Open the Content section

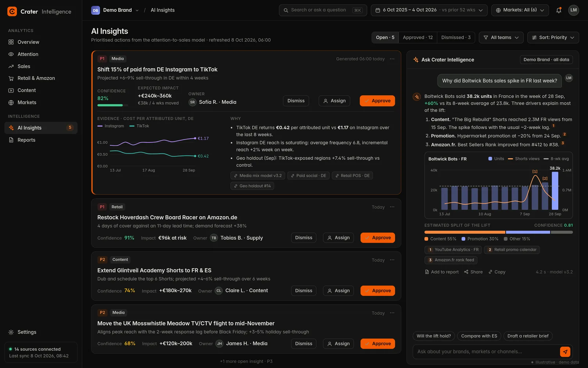[41, 90]
